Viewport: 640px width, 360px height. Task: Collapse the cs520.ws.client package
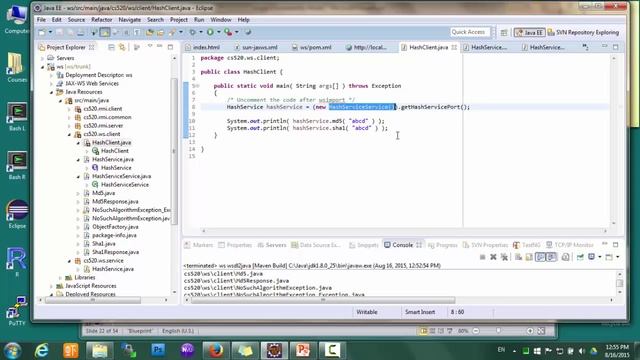[69, 134]
